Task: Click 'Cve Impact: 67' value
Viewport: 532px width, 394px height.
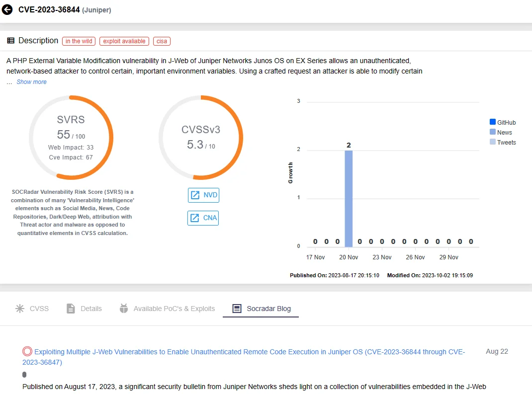Action: (x=71, y=158)
